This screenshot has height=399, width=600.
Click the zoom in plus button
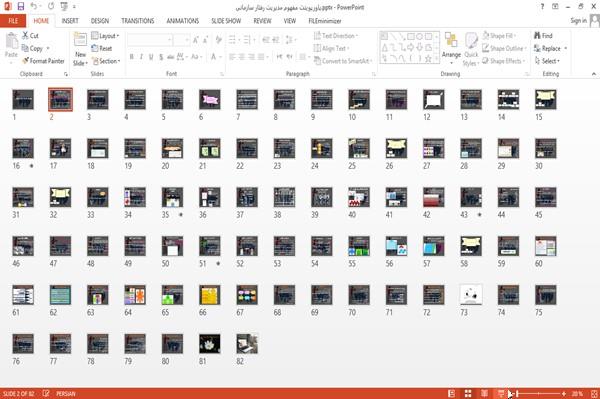(x=564, y=393)
